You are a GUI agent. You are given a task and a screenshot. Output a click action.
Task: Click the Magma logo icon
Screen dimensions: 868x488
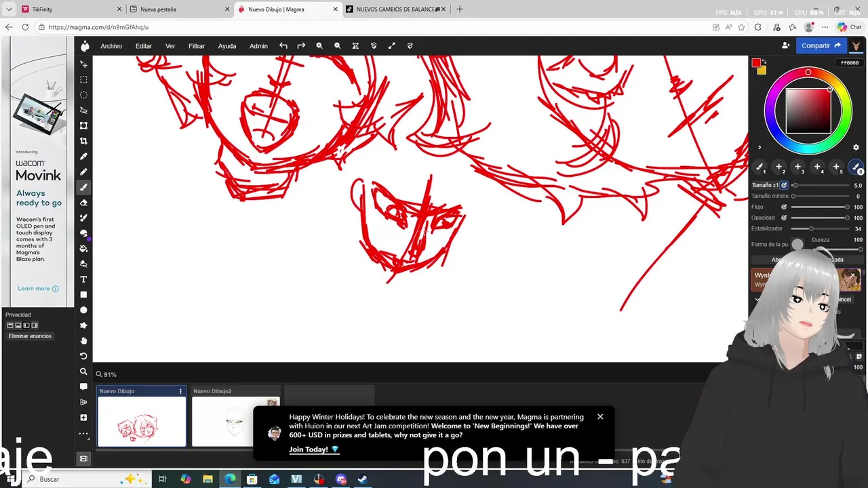[85, 46]
